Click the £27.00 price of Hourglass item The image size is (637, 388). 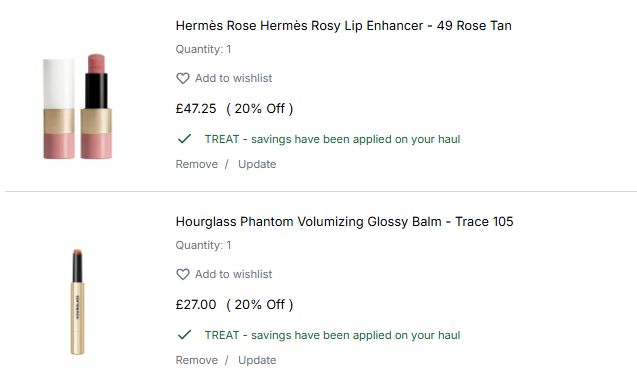click(x=196, y=304)
